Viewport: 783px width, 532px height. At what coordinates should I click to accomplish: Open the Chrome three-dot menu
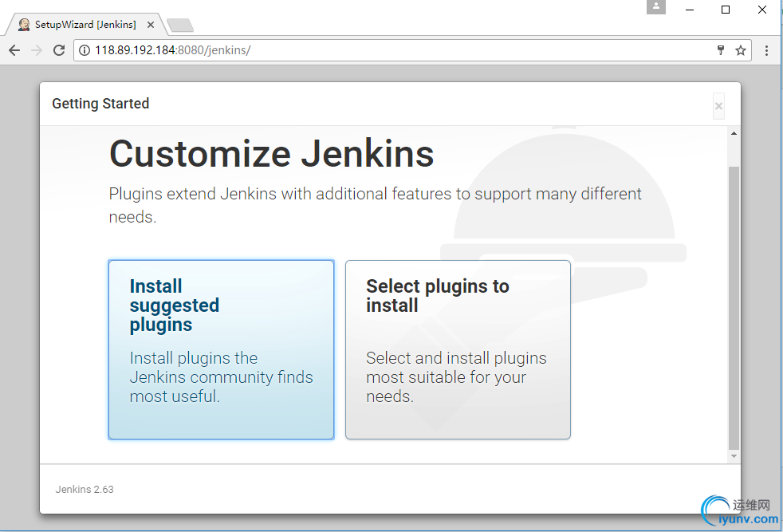tap(766, 50)
